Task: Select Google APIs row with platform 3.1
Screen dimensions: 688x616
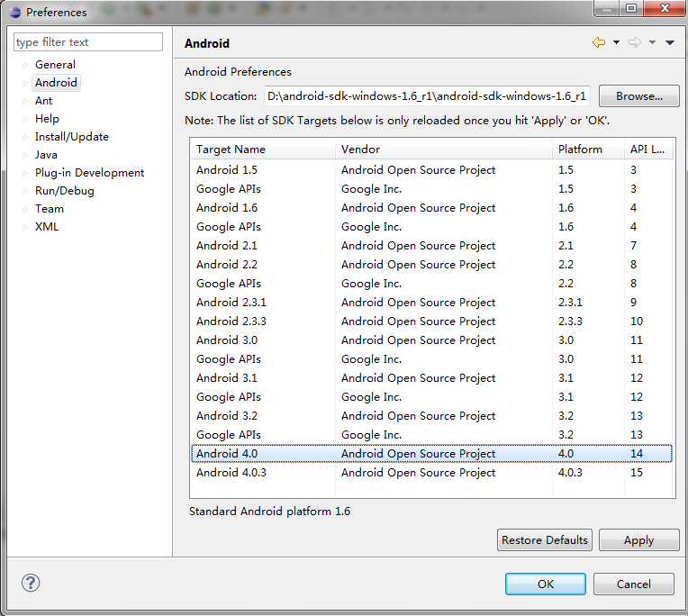Action: click(431, 396)
